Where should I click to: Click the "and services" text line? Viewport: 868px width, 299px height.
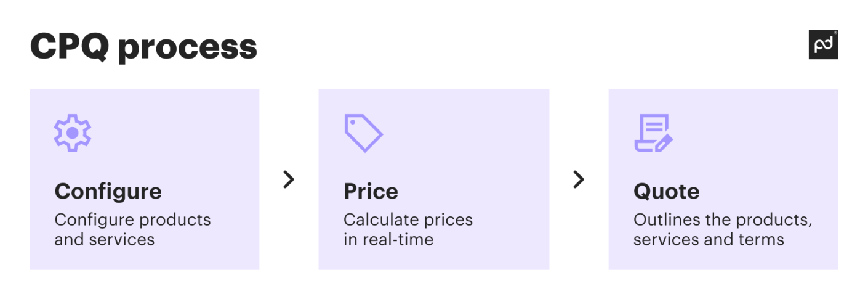(x=104, y=239)
